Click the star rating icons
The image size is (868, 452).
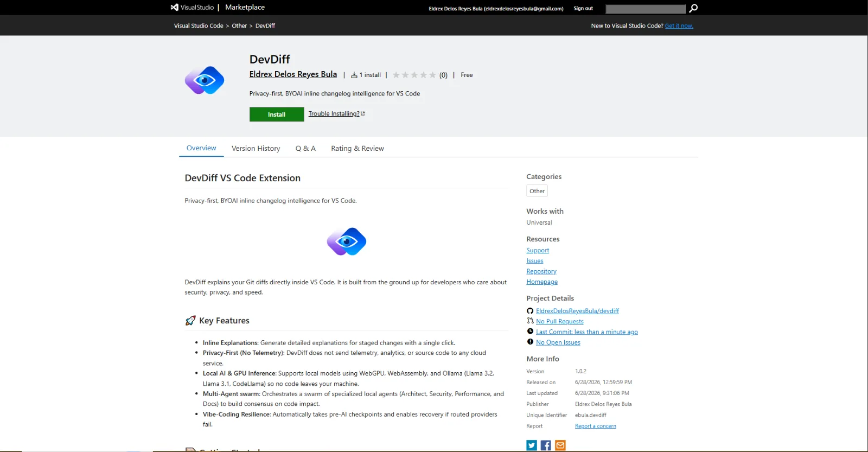click(x=414, y=75)
